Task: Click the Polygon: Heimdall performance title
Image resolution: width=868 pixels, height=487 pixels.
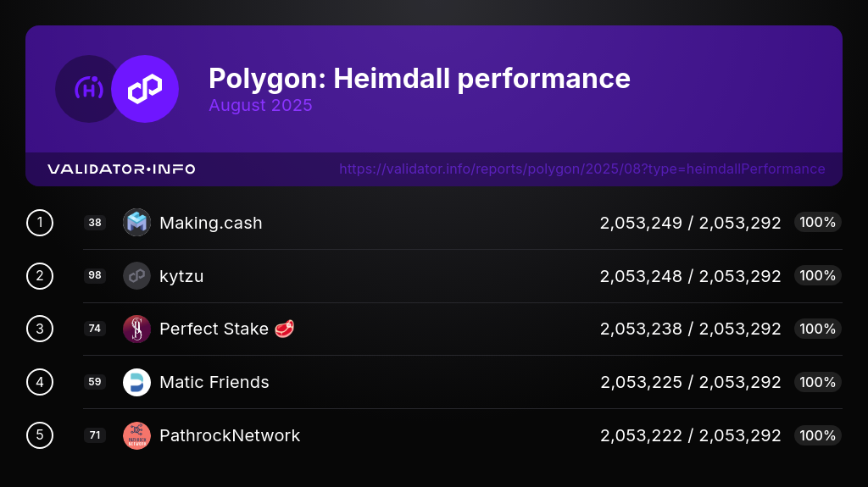Action: pos(419,79)
